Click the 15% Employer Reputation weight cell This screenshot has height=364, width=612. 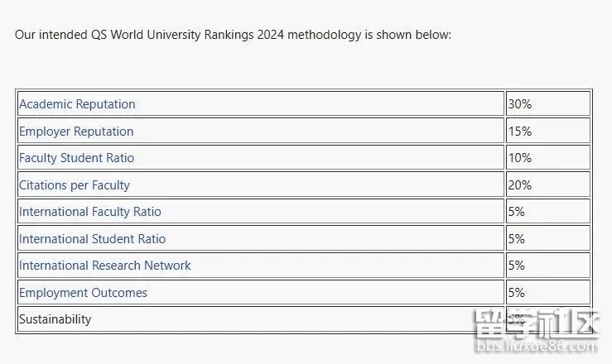[520, 132]
